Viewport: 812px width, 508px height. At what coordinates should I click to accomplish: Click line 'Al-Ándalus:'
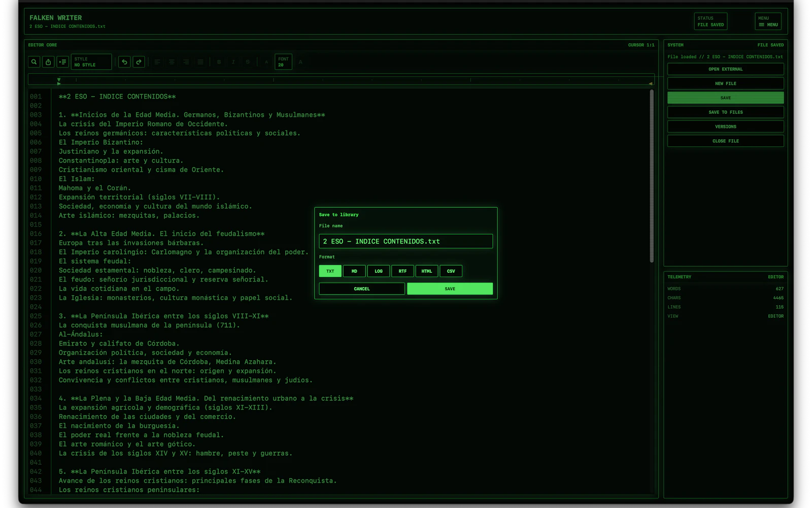pos(81,334)
